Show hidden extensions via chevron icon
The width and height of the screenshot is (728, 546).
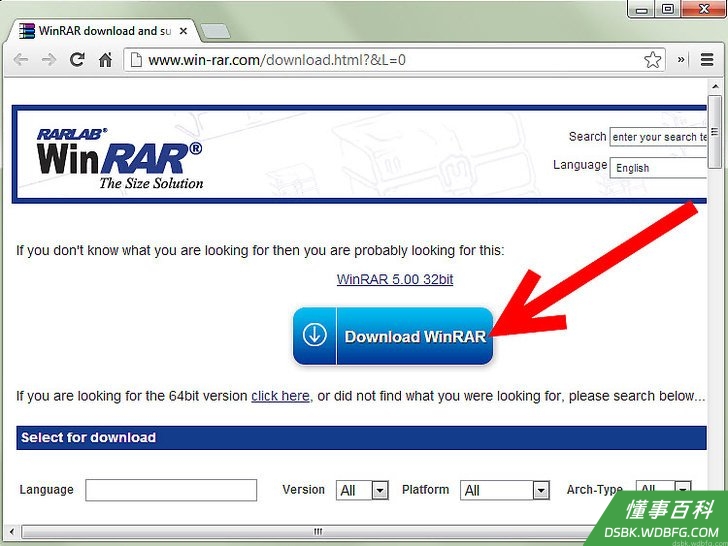click(x=681, y=59)
